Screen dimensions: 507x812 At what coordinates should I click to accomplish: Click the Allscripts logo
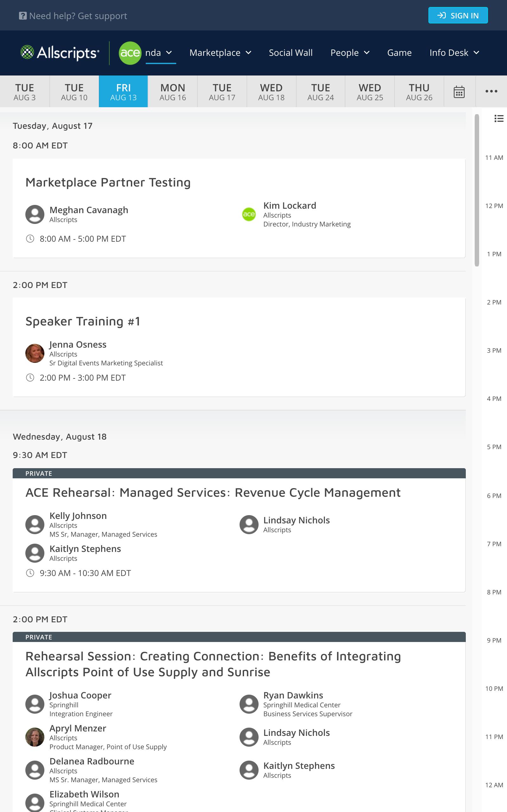60,53
